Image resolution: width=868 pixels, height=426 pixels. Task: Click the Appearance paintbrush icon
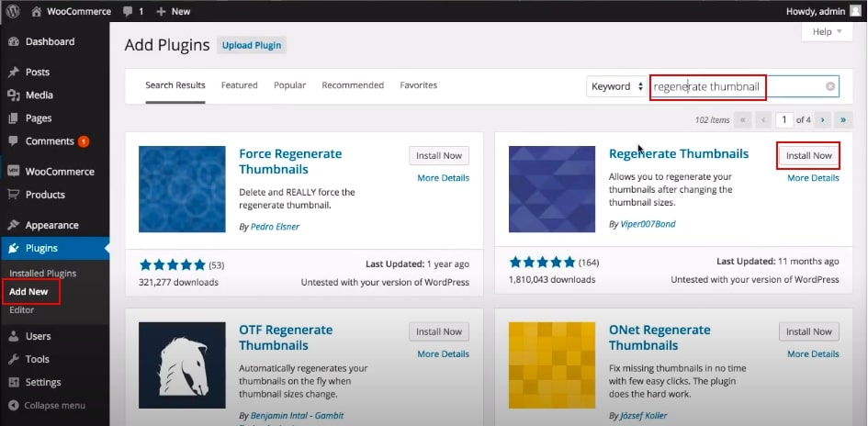pyautogui.click(x=14, y=225)
